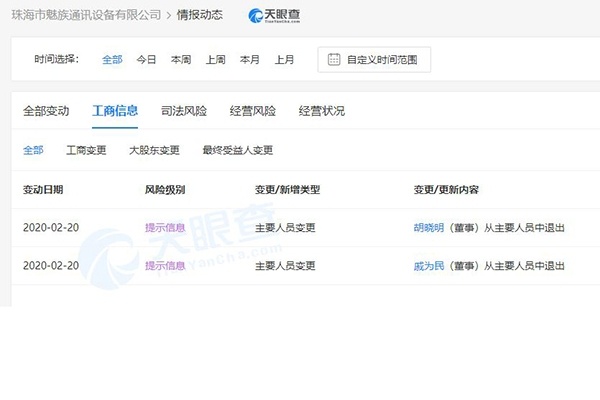Click the 变动日期 column header
The image size is (600, 400).
coord(43,189)
